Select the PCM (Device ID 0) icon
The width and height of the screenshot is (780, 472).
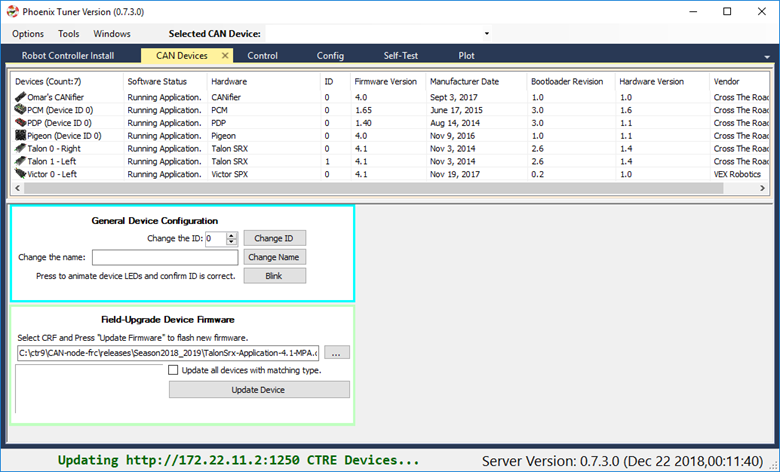coord(20,110)
